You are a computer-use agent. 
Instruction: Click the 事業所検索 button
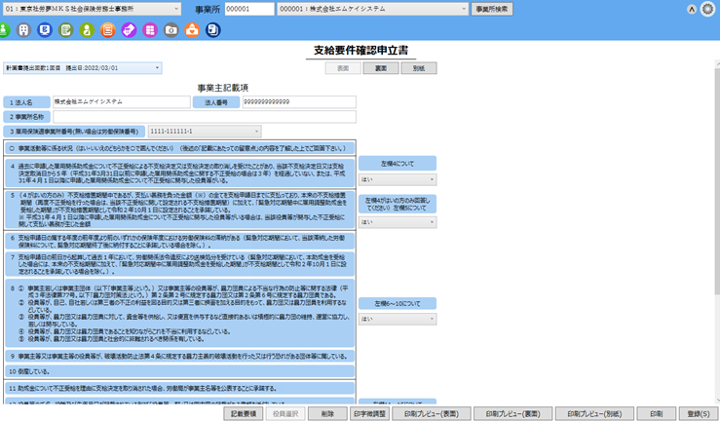click(492, 9)
